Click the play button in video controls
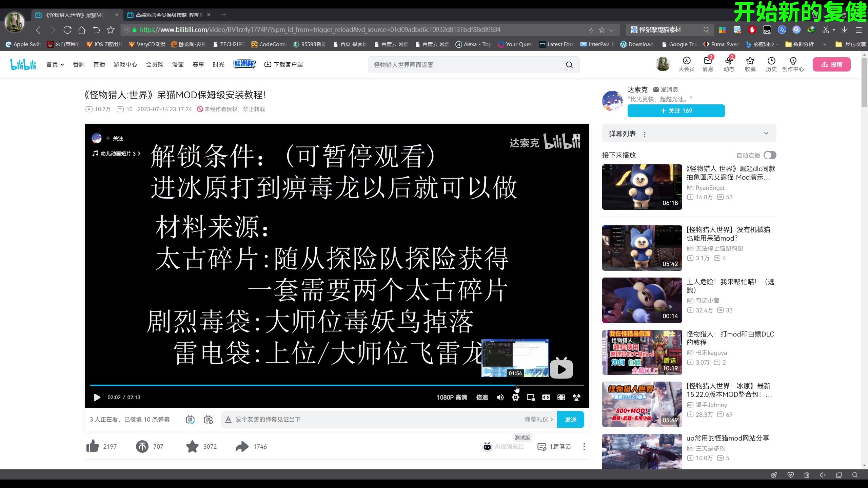Image resolution: width=868 pixels, height=488 pixels. point(97,397)
